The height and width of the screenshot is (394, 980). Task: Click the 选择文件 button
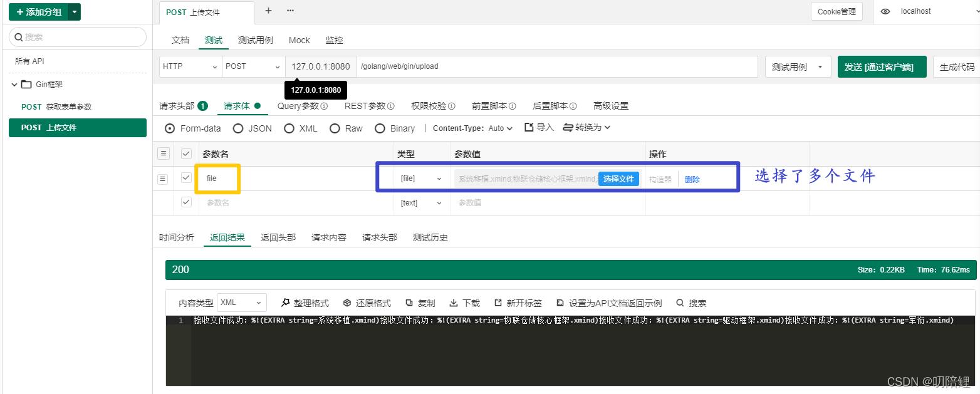[x=618, y=179]
